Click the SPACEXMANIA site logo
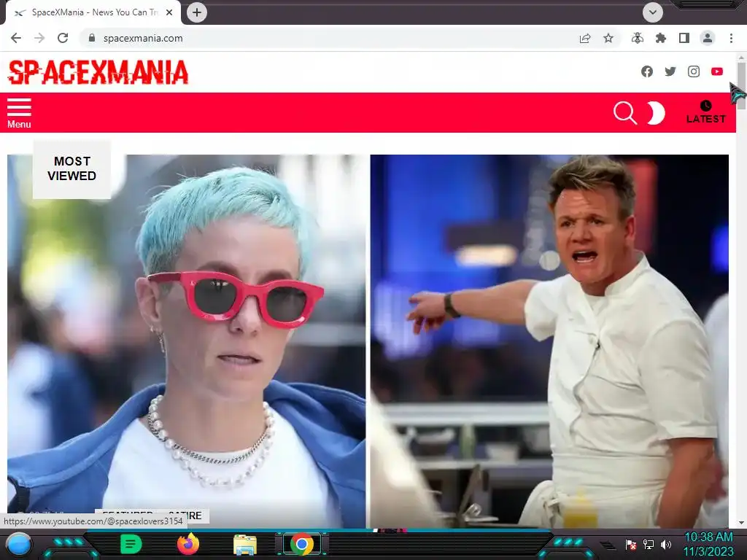The height and width of the screenshot is (560, 747). coord(98,72)
